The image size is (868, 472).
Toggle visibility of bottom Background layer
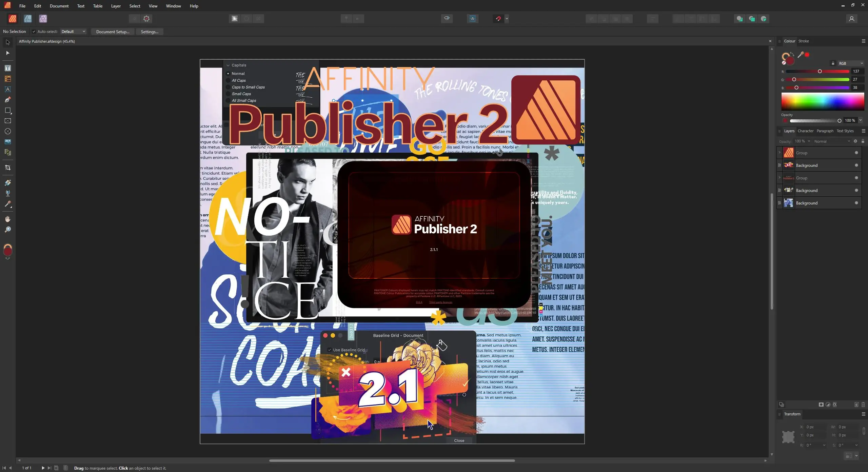point(856,203)
